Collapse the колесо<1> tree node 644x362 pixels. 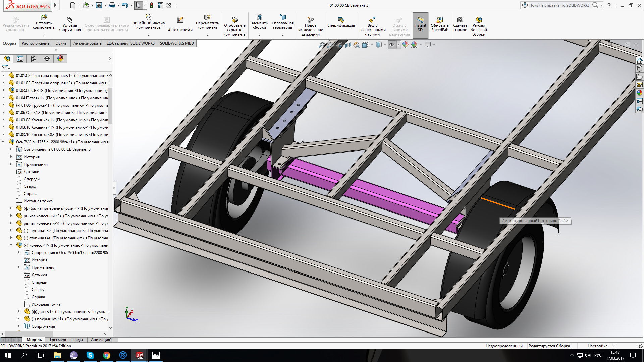pos(11,245)
